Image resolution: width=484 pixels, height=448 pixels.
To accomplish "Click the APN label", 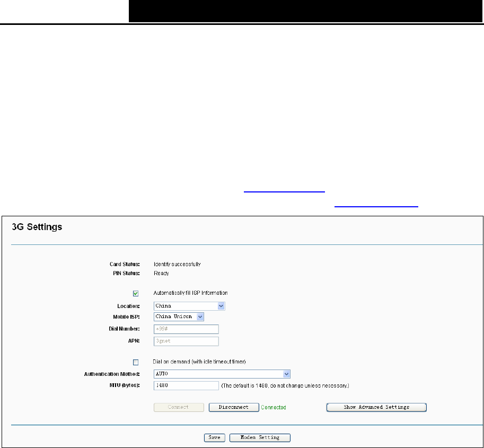I will [134, 341].
